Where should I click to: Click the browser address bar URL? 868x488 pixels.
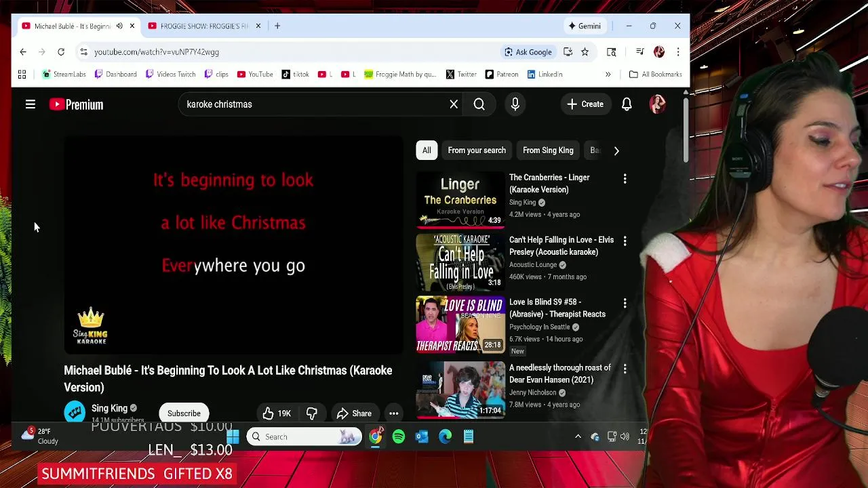157,52
